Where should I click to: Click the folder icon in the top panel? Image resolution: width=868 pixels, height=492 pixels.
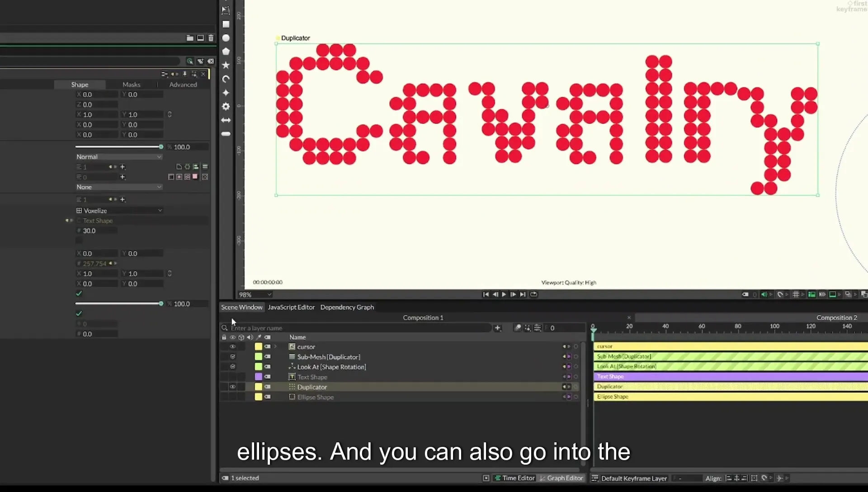(x=190, y=38)
